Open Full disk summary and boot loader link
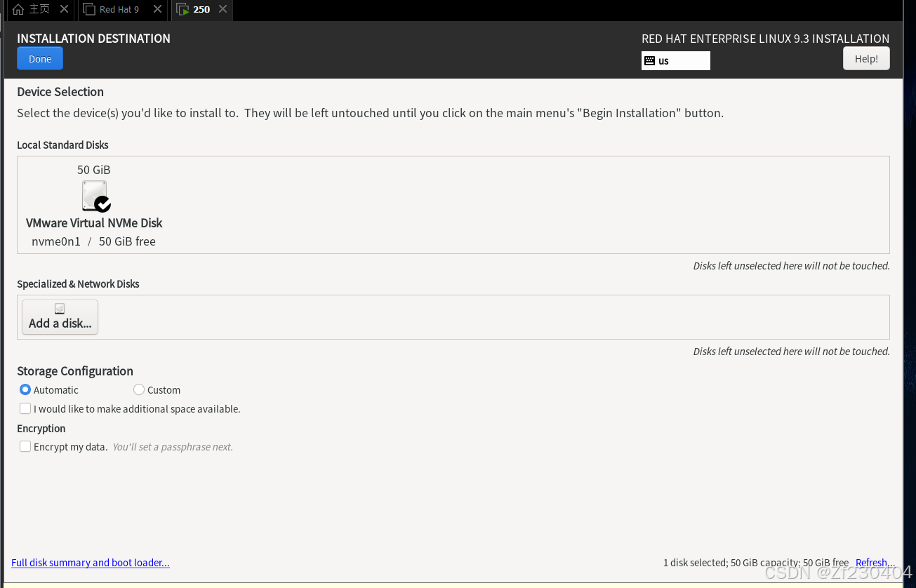The height and width of the screenshot is (588, 916). click(91, 563)
